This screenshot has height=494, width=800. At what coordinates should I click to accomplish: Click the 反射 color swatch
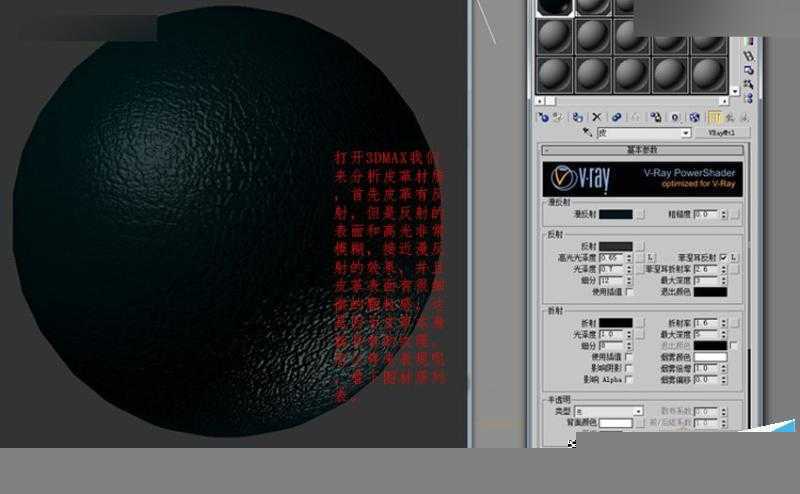point(616,246)
